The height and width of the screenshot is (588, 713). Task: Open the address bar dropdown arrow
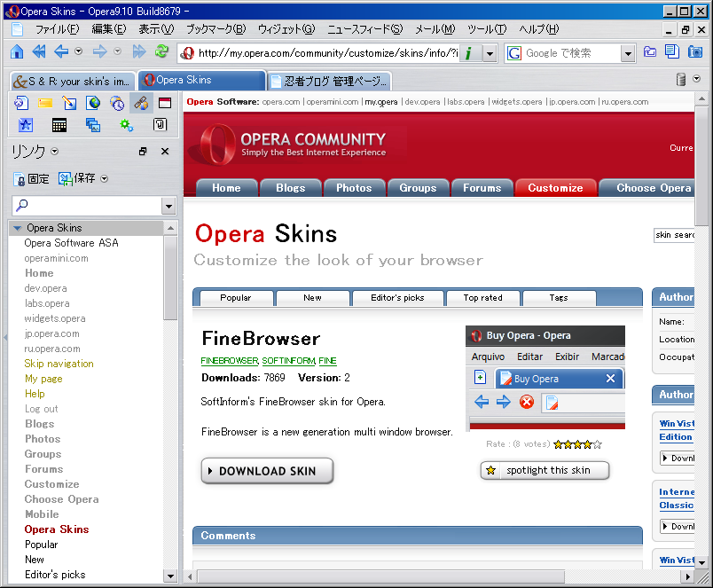tap(490, 54)
